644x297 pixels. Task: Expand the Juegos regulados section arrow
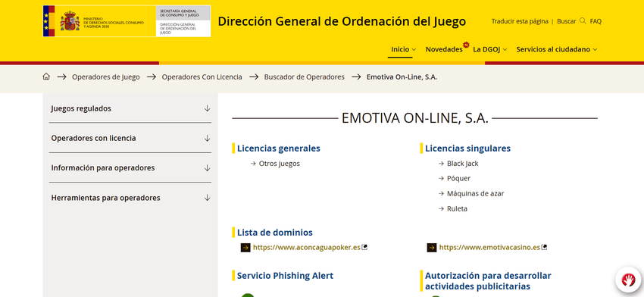pyautogui.click(x=207, y=108)
